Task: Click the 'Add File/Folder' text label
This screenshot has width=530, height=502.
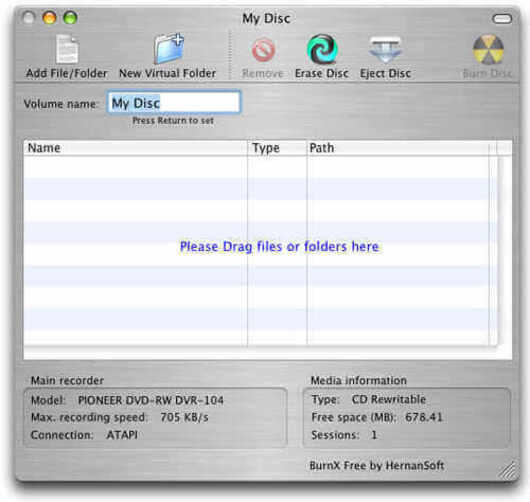Action: (x=67, y=73)
